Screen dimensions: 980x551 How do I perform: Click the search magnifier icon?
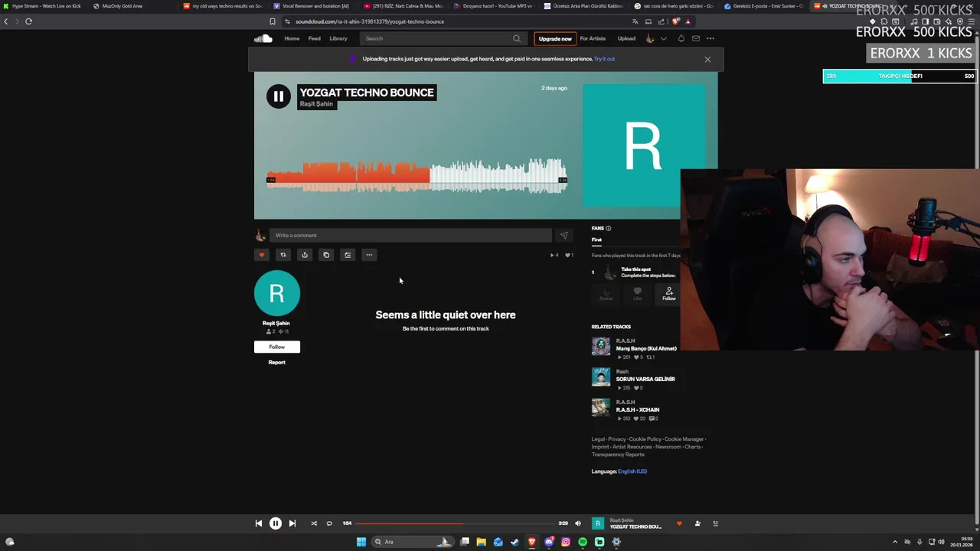[x=517, y=38]
